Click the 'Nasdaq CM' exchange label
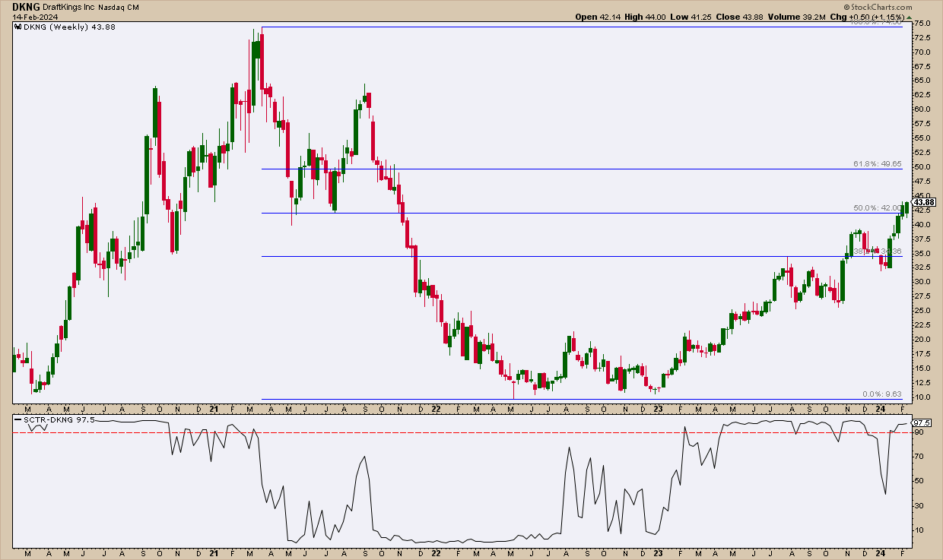The height and width of the screenshot is (560, 943). coord(119,7)
